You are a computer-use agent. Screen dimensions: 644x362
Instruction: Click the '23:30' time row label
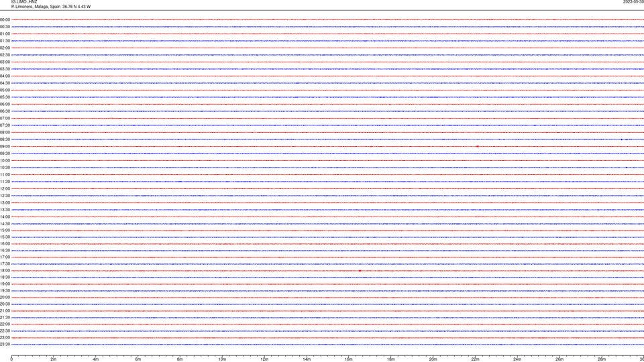5,345
